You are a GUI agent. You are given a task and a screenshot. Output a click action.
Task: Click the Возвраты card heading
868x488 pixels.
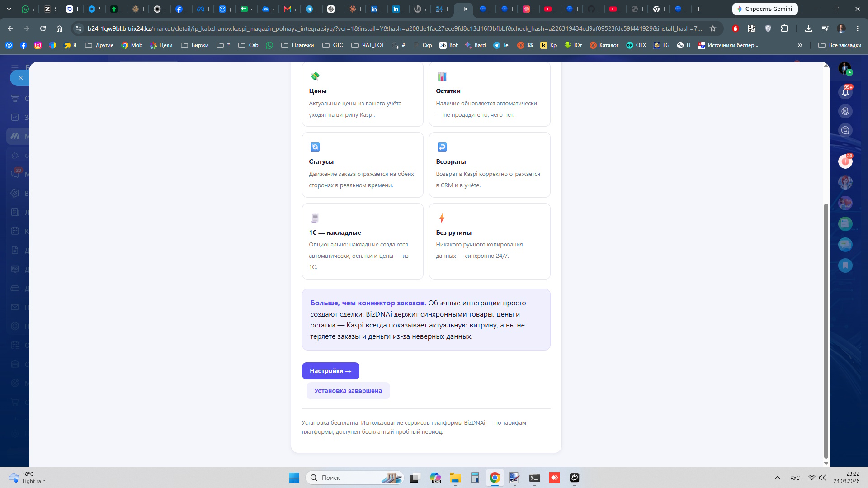pos(451,162)
